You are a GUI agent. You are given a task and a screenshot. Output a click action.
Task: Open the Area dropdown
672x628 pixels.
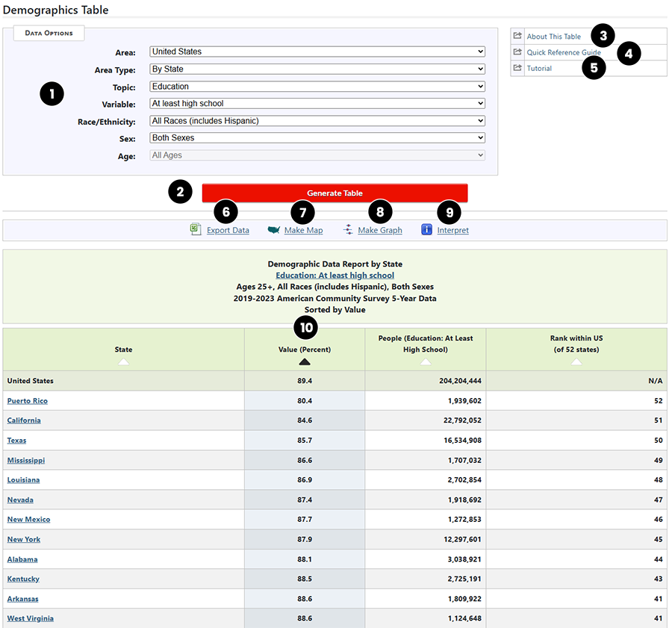coord(317,52)
